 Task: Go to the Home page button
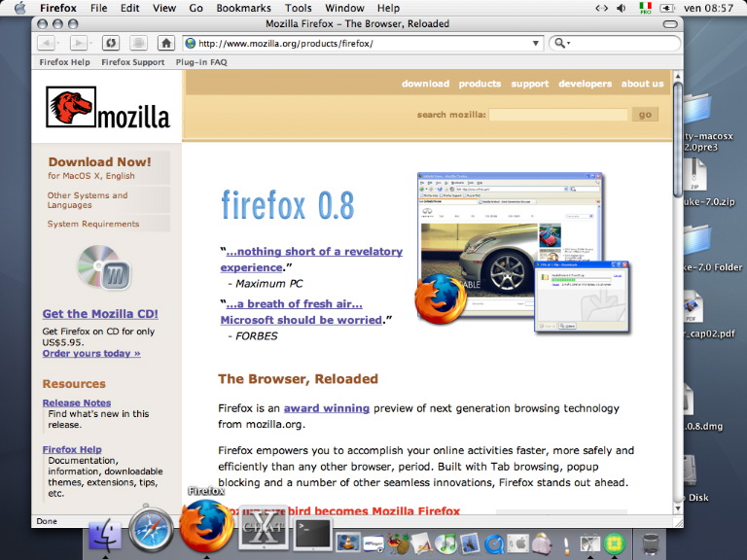(x=166, y=43)
